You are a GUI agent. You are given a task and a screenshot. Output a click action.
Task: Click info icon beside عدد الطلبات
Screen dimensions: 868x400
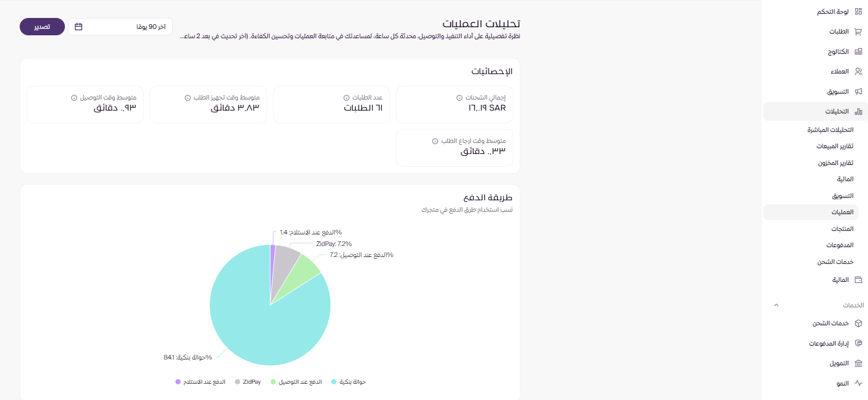pyautogui.click(x=347, y=98)
